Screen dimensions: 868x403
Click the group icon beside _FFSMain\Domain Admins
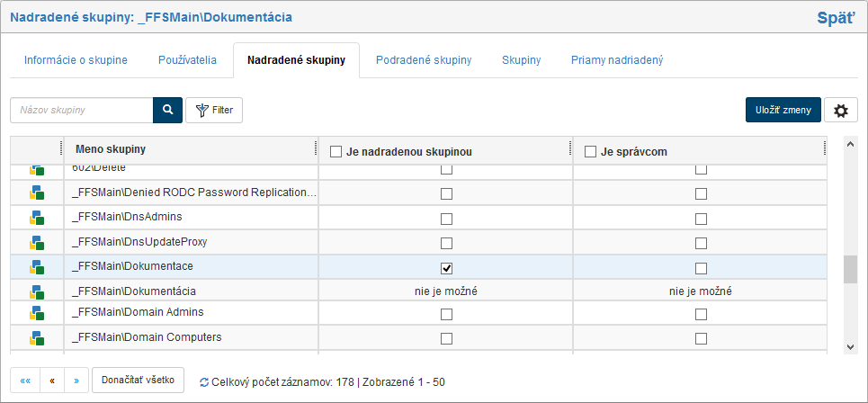click(37, 313)
